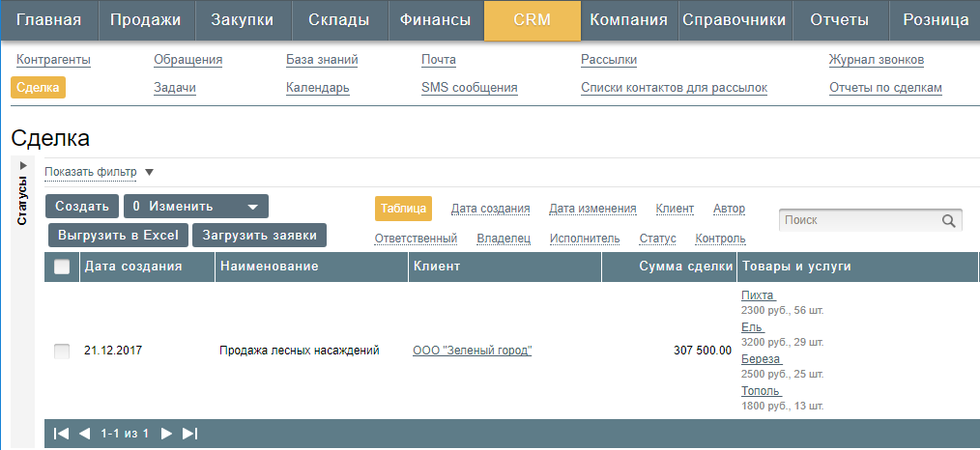
Task: Expand the Статусы side panel arrow
Action: coord(23,166)
